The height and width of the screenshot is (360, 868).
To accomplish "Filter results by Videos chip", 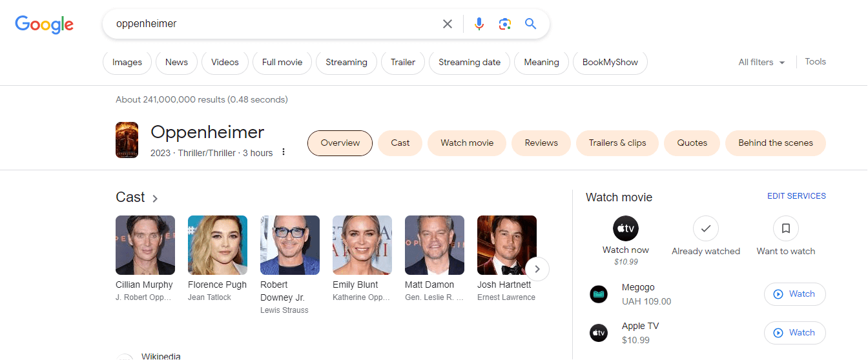I will coord(225,63).
